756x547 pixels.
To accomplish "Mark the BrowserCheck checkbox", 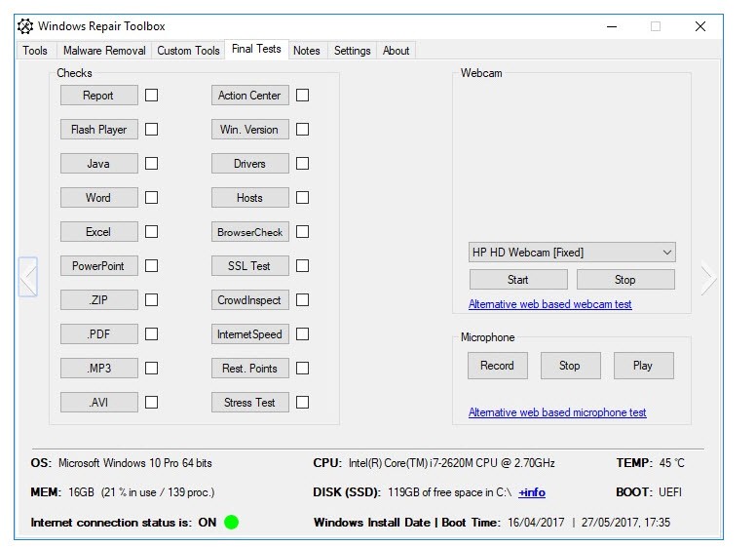I will (302, 231).
